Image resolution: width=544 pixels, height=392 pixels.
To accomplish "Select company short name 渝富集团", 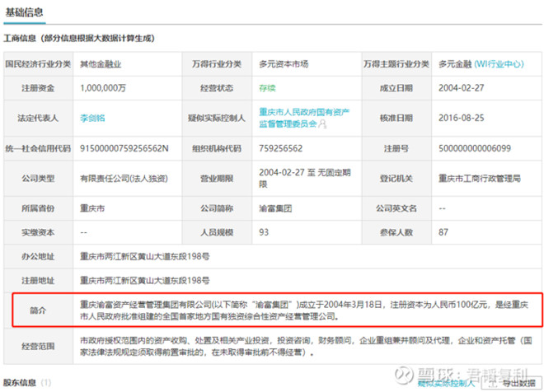I will pyautogui.click(x=275, y=208).
